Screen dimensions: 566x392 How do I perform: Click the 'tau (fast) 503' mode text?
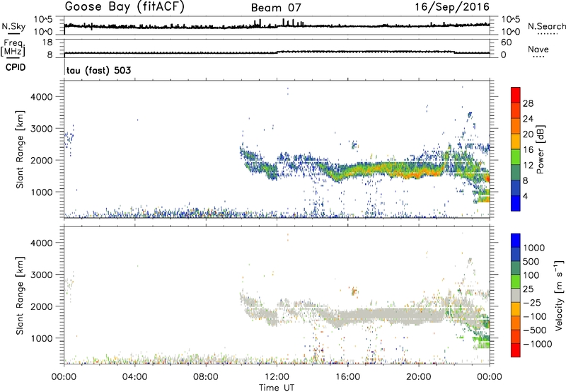pos(98,70)
